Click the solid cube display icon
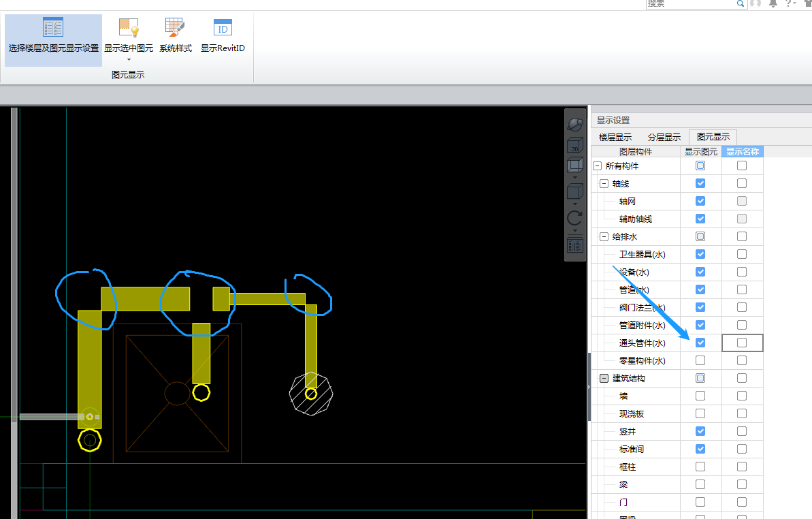This screenshot has width=812, height=519. 575,191
